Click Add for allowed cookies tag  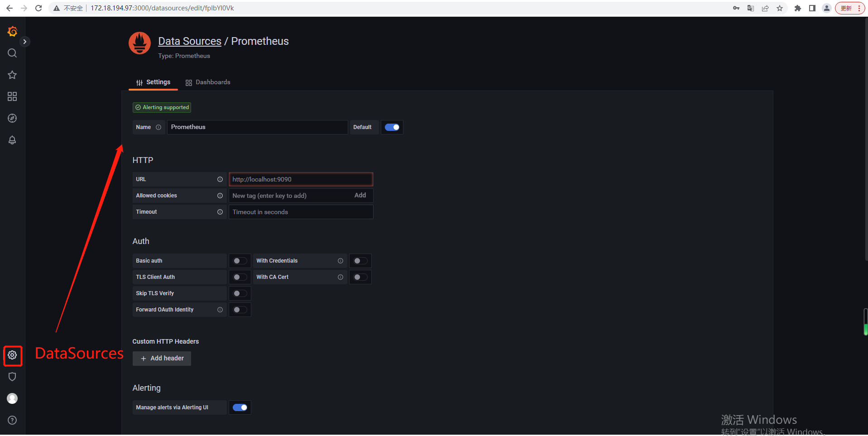(360, 195)
